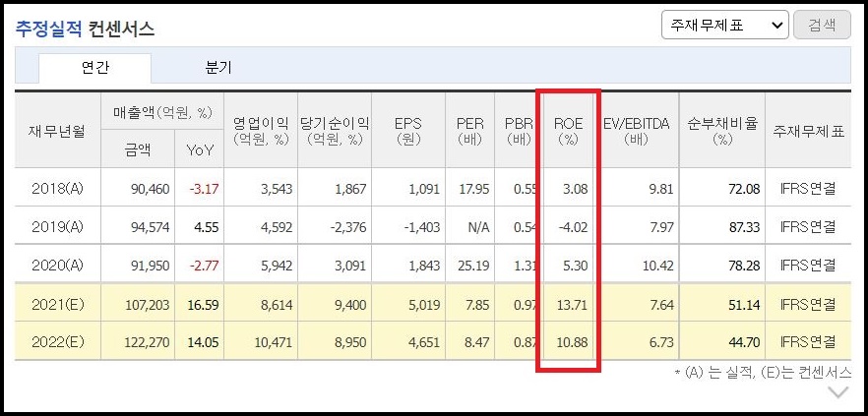Click EPS value -1,403
This screenshot has width=868, height=416.
coord(421,227)
